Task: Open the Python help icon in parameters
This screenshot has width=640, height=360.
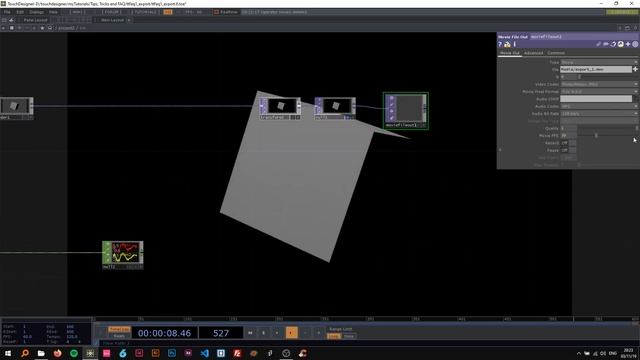Action: [507, 44]
